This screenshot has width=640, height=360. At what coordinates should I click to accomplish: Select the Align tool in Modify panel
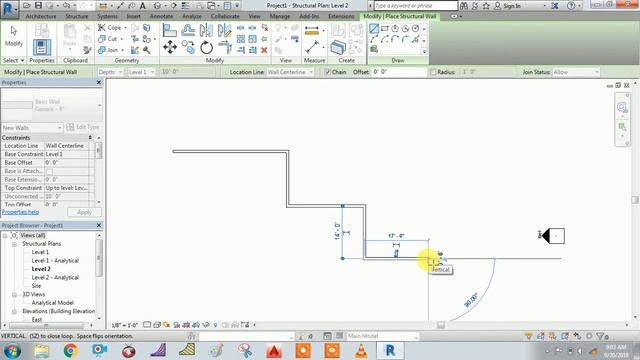click(169, 31)
